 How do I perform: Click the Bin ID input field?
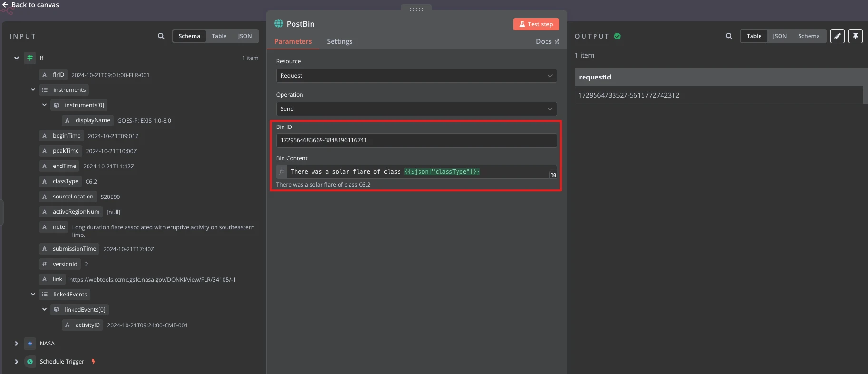click(417, 140)
